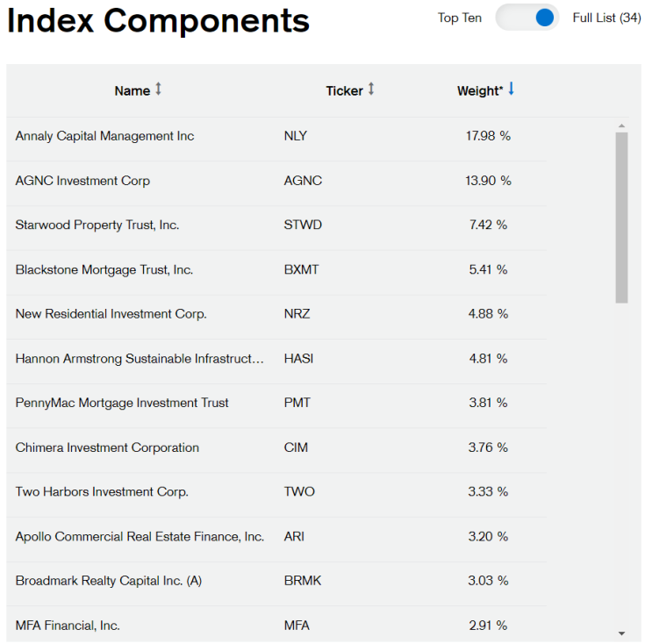Select Broadmark Realty Capital Inc. (A) name
The height and width of the screenshot is (644, 652).
pyautogui.click(x=109, y=581)
